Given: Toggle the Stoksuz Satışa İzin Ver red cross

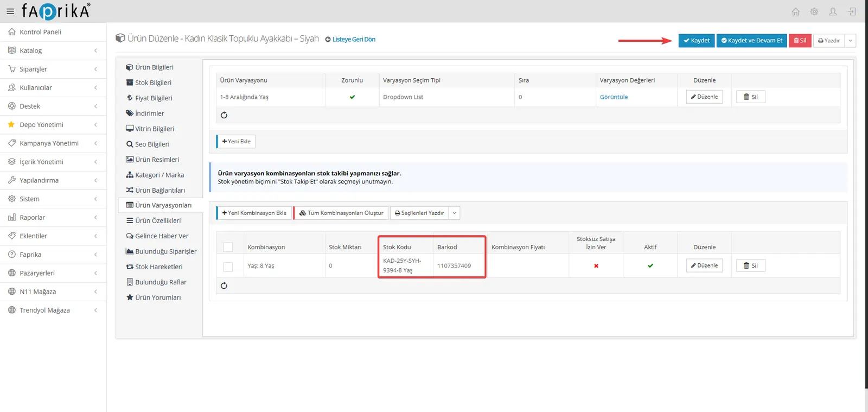Looking at the screenshot, I should pyautogui.click(x=596, y=266).
